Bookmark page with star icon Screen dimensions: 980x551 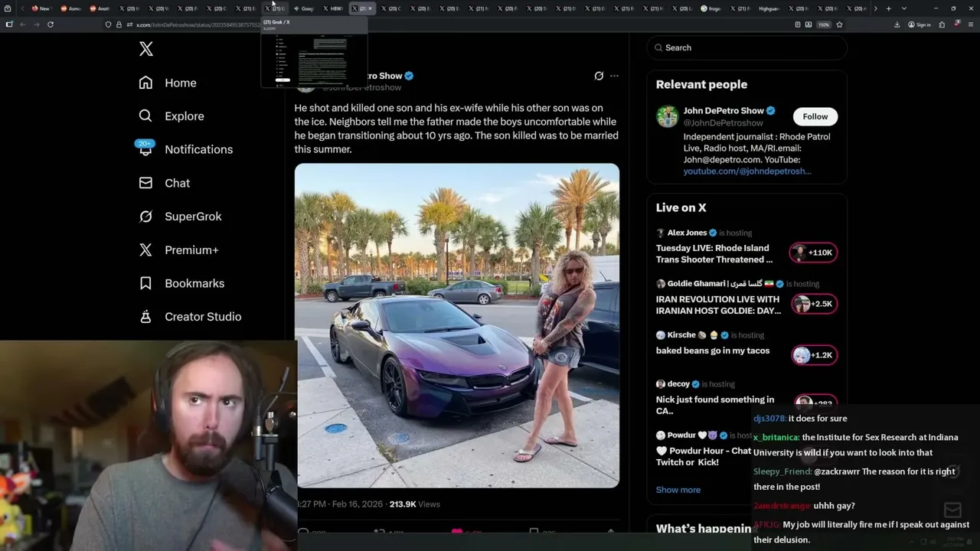click(x=840, y=24)
